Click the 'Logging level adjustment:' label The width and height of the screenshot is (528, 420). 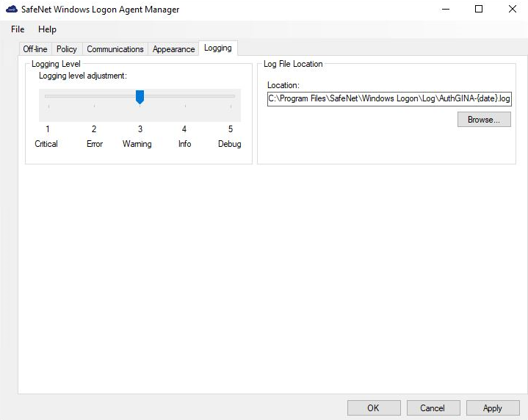tap(83, 76)
